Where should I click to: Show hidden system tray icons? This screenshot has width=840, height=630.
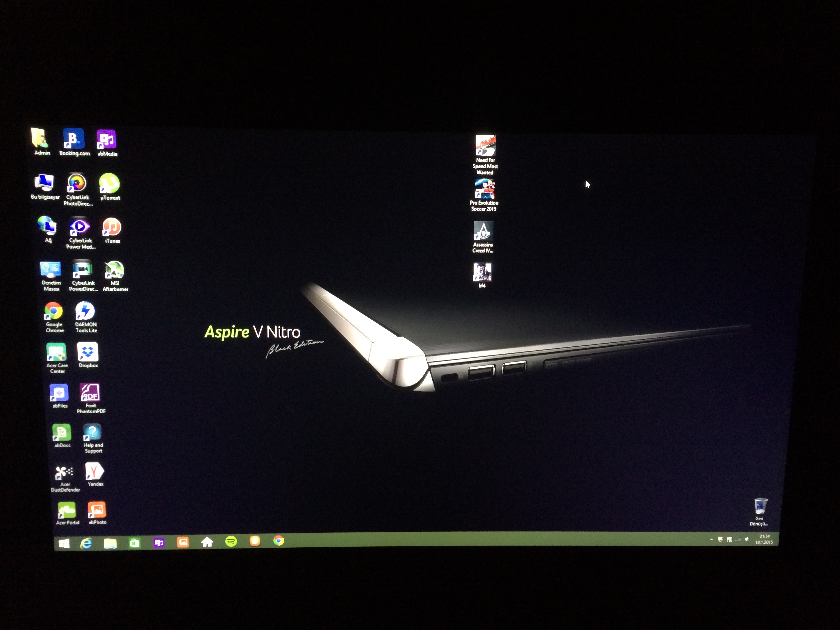711,539
